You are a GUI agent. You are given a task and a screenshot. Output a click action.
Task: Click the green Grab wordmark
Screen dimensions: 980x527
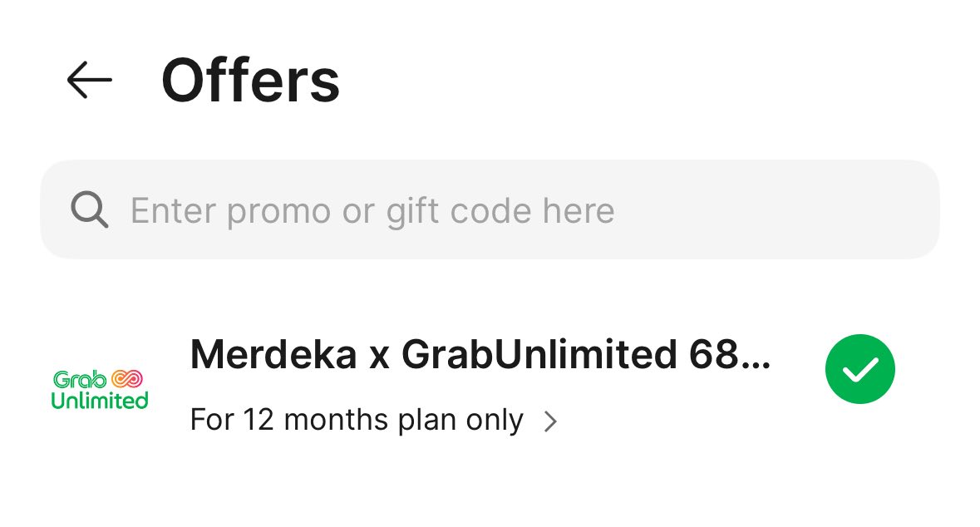(80, 379)
